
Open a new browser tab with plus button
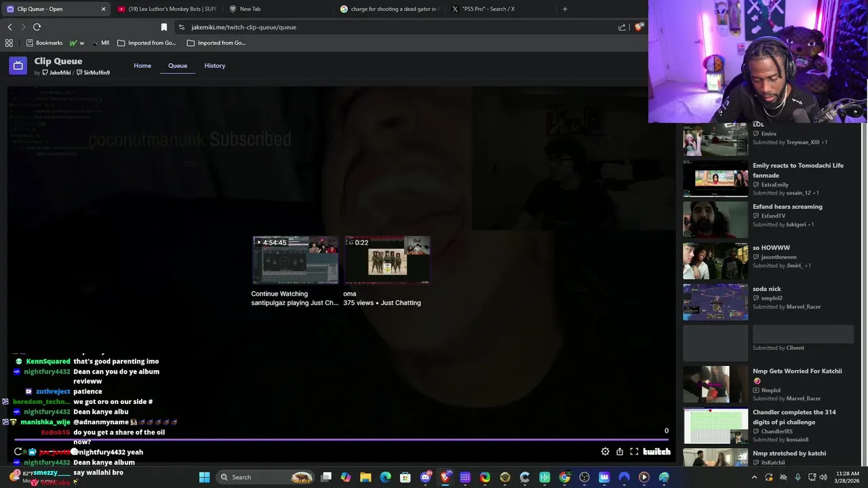(565, 9)
